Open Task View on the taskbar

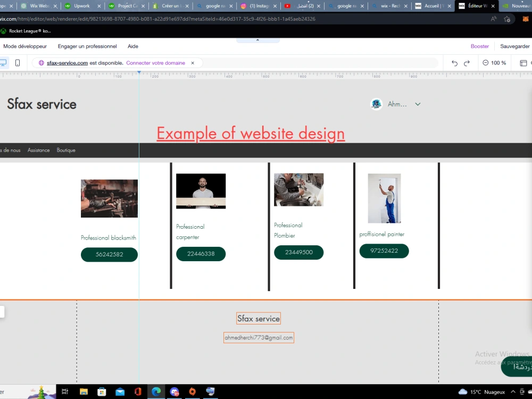click(x=65, y=392)
